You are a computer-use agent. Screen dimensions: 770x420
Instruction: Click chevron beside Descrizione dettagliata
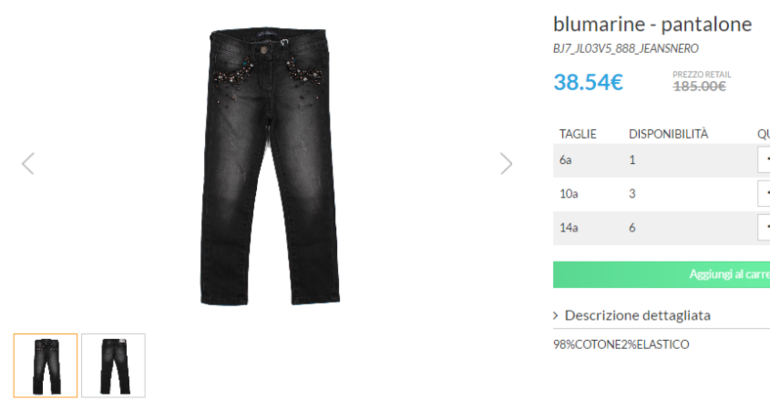click(556, 315)
